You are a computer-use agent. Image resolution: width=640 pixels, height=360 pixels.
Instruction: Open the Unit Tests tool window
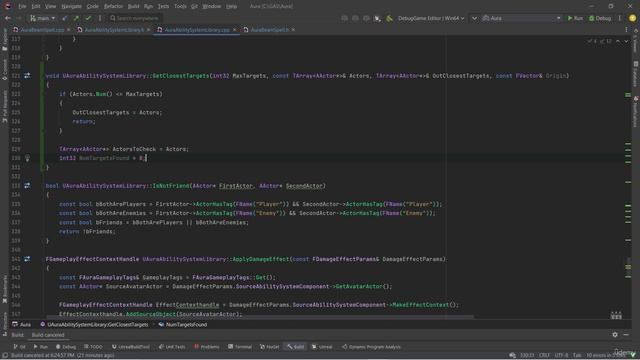tap(172, 347)
